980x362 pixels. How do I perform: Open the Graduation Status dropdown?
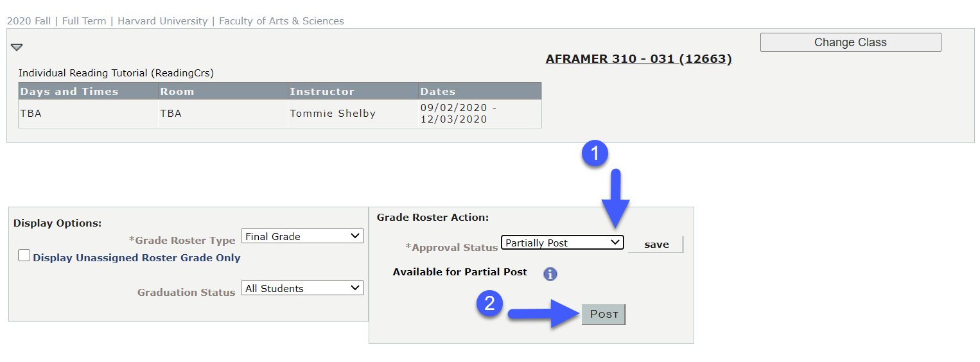302,288
